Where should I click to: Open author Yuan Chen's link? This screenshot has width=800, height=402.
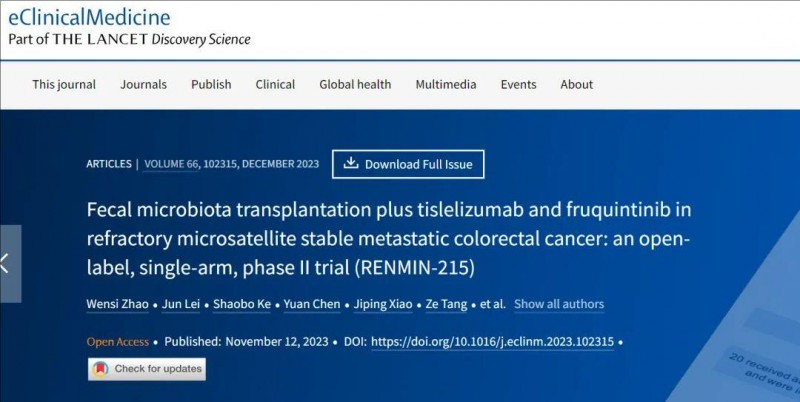click(x=312, y=304)
